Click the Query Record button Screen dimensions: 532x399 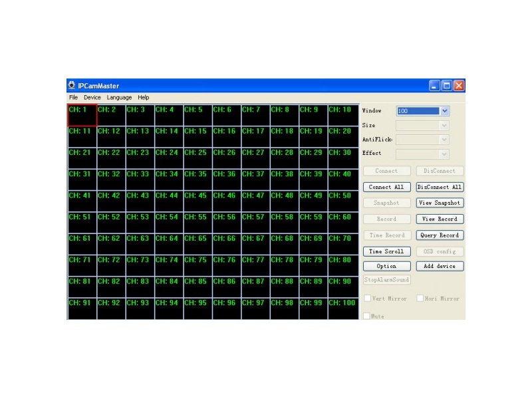coord(440,235)
